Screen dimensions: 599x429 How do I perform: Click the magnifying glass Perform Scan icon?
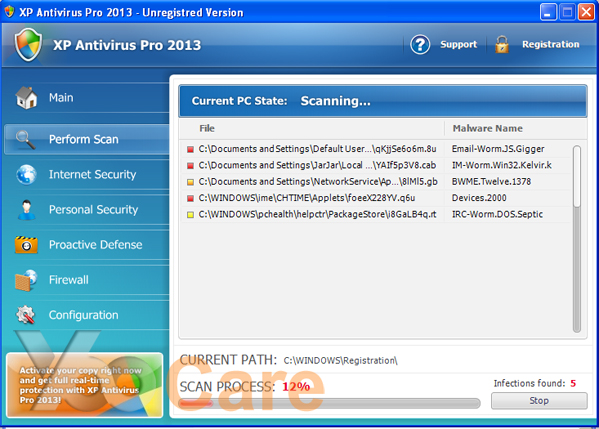click(x=26, y=139)
